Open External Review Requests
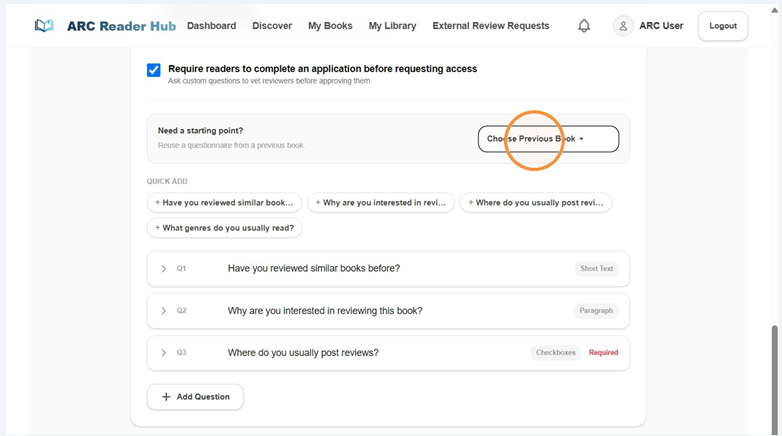This screenshot has width=782, height=436. click(x=491, y=25)
